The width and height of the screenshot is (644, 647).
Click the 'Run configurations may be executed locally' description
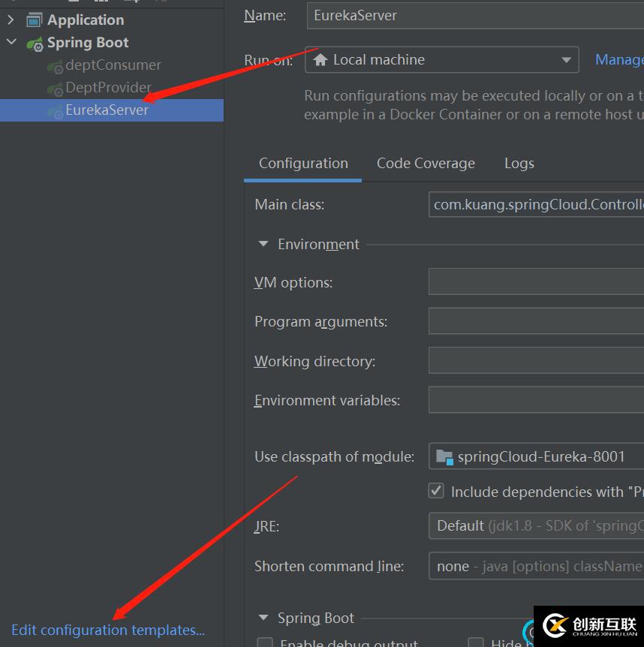[x=474, y=105]
